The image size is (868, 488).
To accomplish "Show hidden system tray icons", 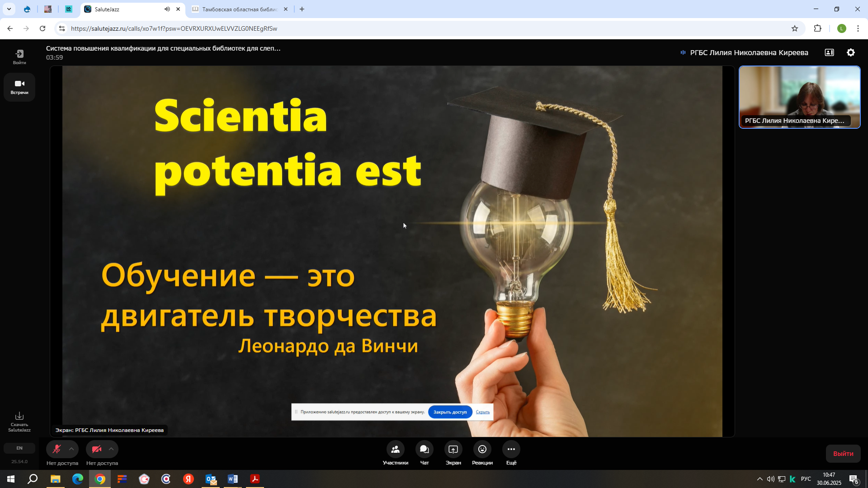I will (x=759, y=479).
